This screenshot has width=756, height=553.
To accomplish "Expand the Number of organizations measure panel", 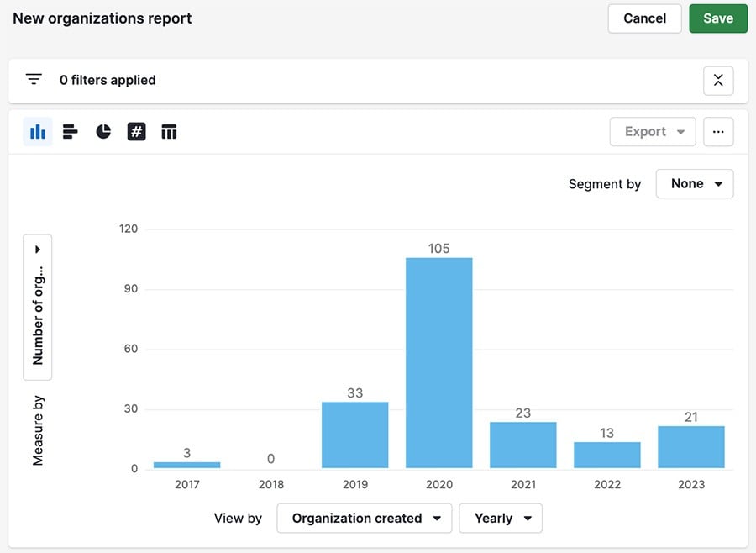I will tap(37, 249).
